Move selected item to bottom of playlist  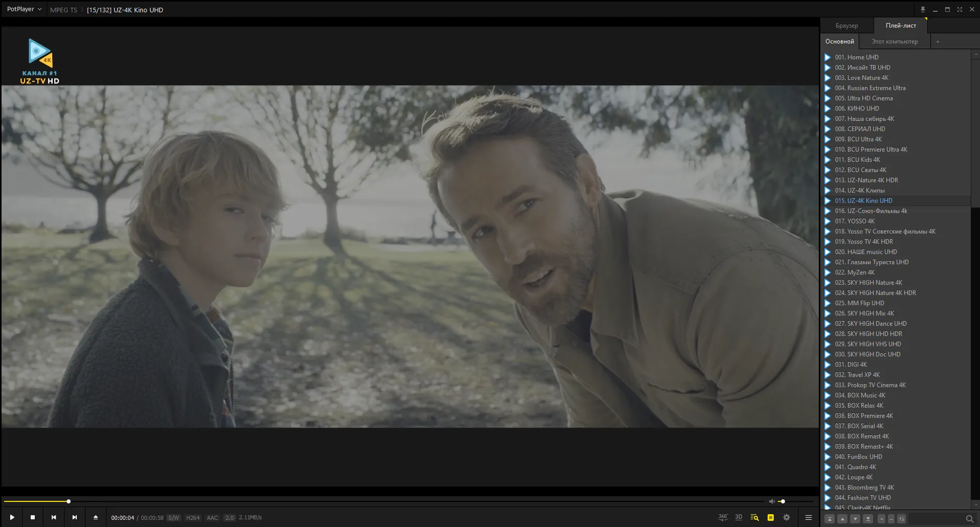pyautogui.click(x=868, y=519)
